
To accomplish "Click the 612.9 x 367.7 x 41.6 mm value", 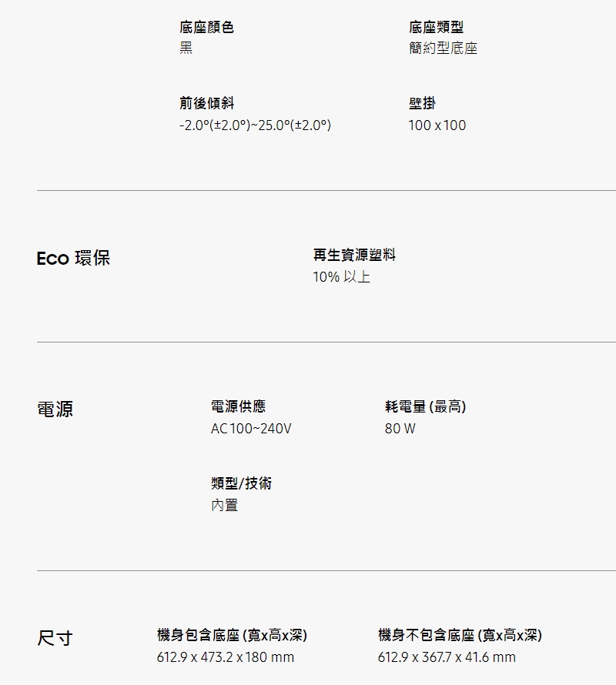I will (x=447, y=657).
